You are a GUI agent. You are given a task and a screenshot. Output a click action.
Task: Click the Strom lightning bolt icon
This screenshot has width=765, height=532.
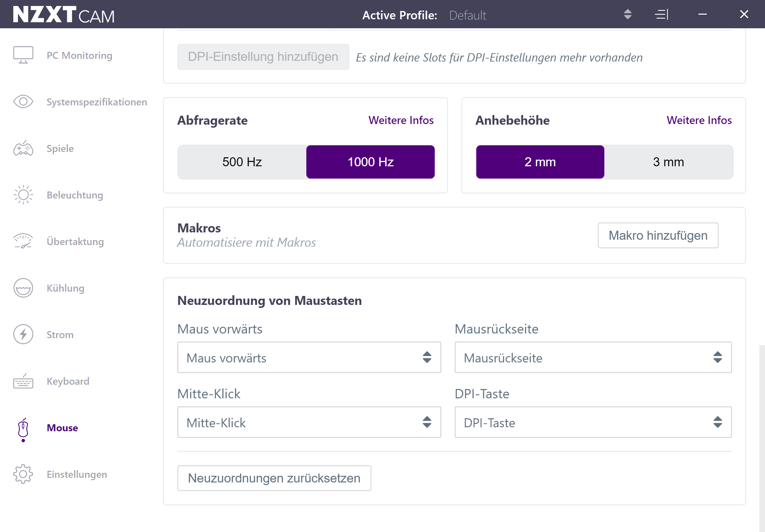[23, 334]
